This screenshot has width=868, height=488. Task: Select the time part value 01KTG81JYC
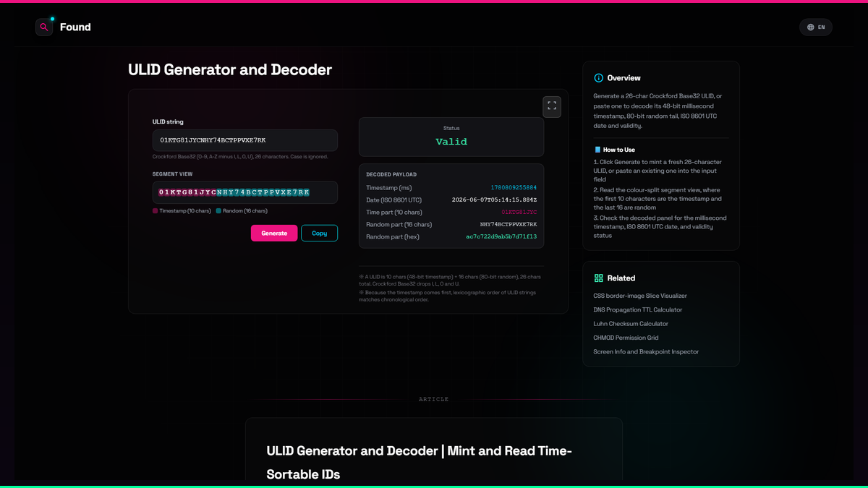[519, 213]
